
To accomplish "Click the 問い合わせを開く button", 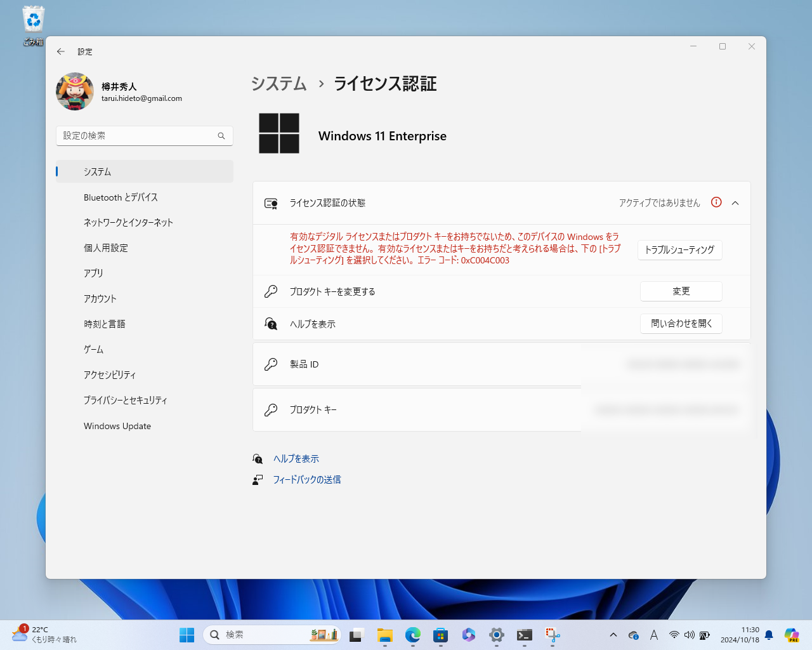I will coord(681,323).
